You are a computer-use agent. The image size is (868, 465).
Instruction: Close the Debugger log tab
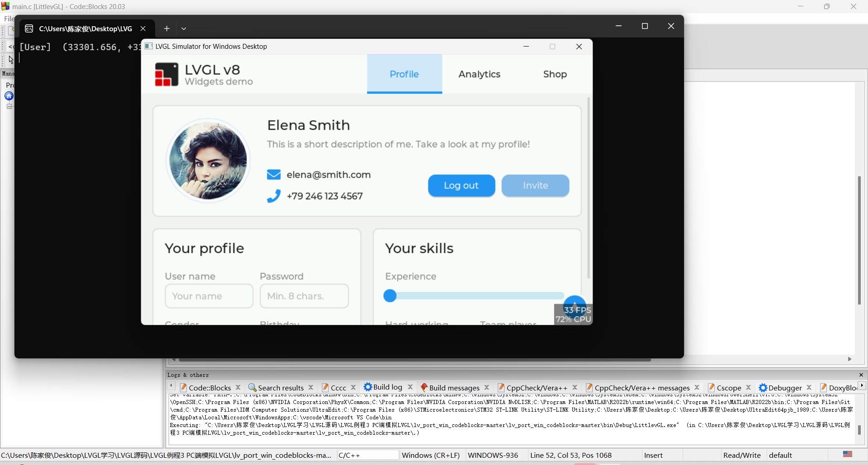tap(809, 387)
